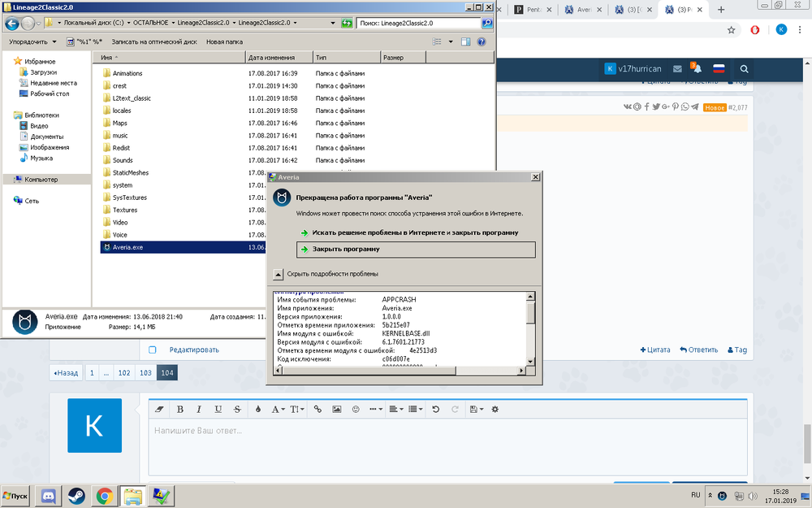This screenshot has width=812, height=508.
Task: Expand the Упорядочить dropdown menu
Action: tap(32, 41)
